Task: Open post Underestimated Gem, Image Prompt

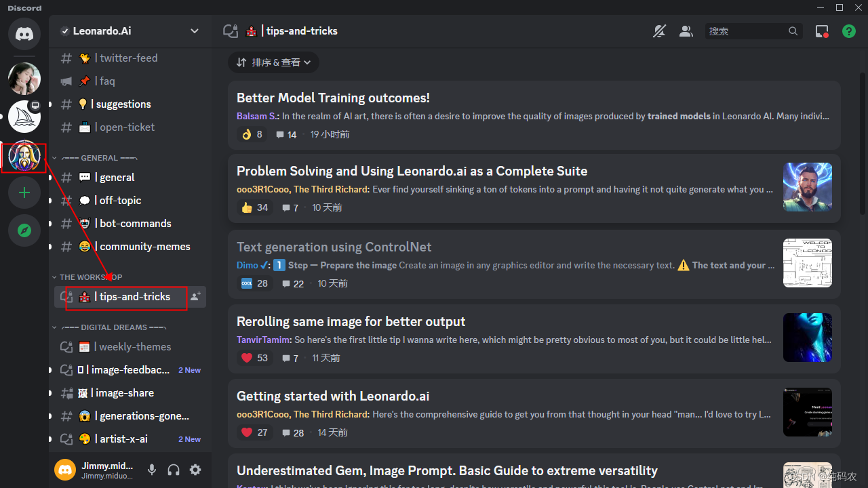Action: (534, 471)
